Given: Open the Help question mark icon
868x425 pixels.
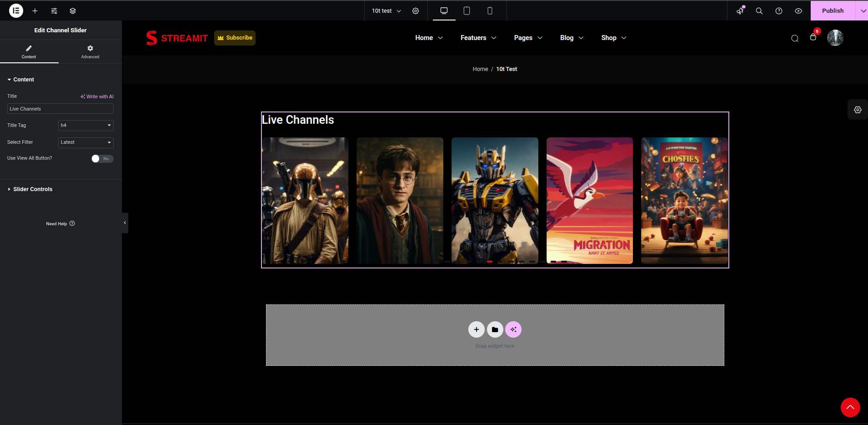Looking at the screenshot, I should pos(779,11).
